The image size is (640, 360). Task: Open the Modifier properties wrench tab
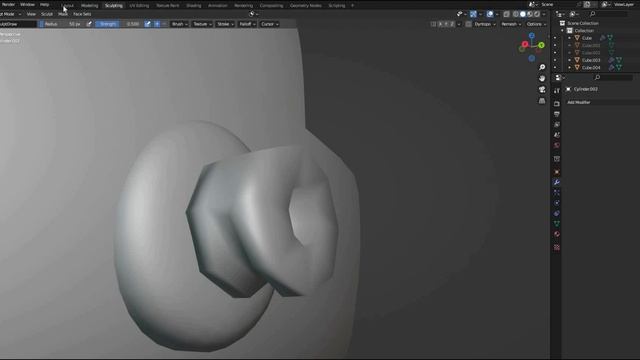(557, 182)
